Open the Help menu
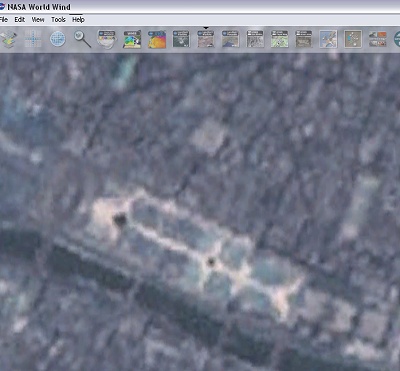The width and height of the screenshot is (400, 371). point(78,20)
